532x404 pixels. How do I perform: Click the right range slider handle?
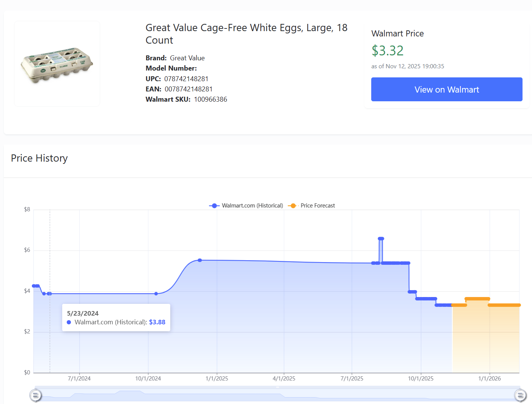pos(520,396)
